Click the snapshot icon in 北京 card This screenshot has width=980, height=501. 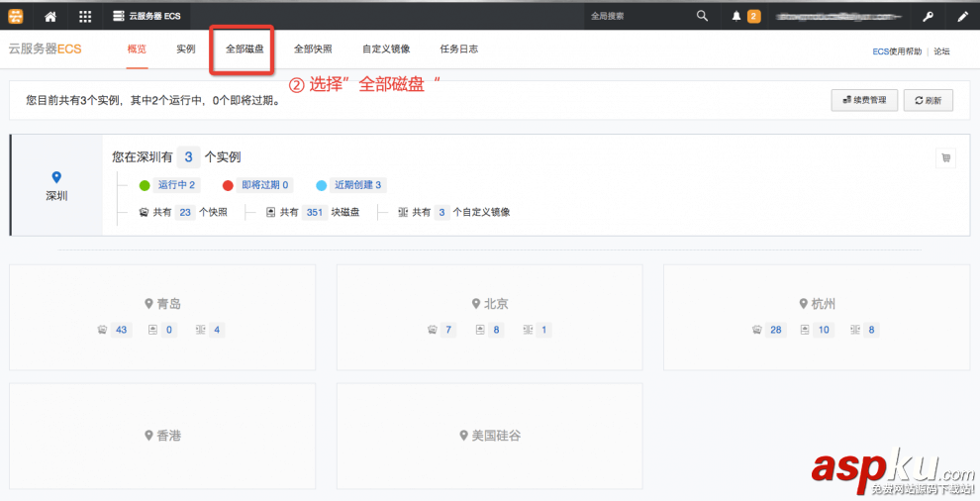coord(432,331)
